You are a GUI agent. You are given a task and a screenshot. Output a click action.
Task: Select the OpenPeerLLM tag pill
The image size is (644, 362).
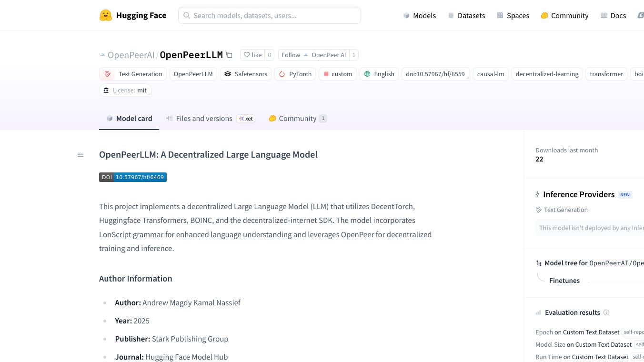[x=193, y=74]
